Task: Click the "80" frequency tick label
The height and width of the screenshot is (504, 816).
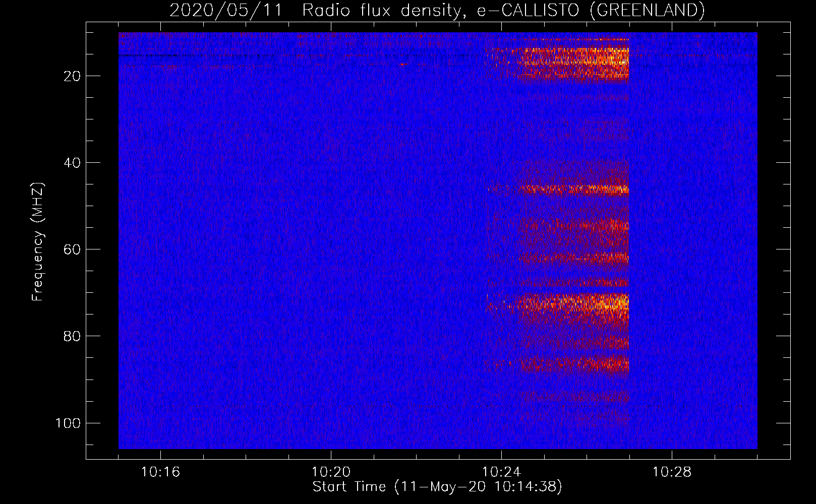Action: coord(72,336)
